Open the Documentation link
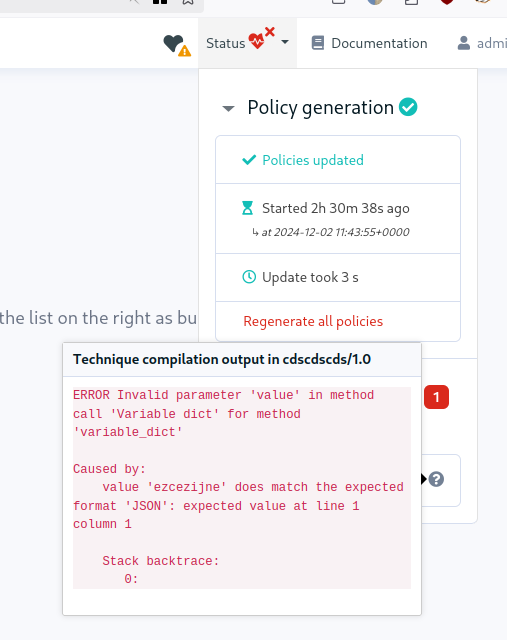The image size is (507, 640). (379, 43)
